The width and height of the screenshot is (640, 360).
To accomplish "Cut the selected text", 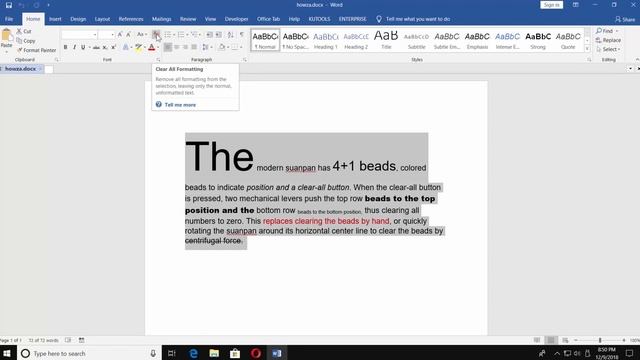I will [24, 31].
